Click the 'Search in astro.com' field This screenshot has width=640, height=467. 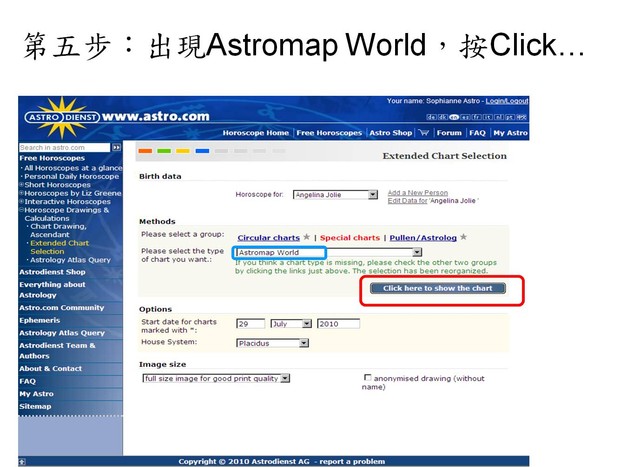tap(64, 147)
